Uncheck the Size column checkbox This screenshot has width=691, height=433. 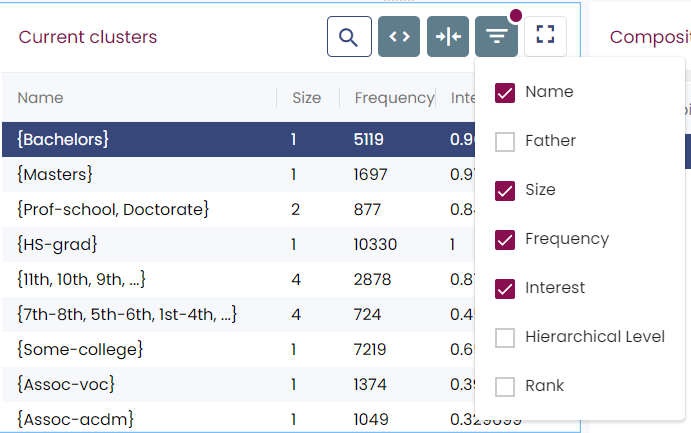[x=505, y=190]
